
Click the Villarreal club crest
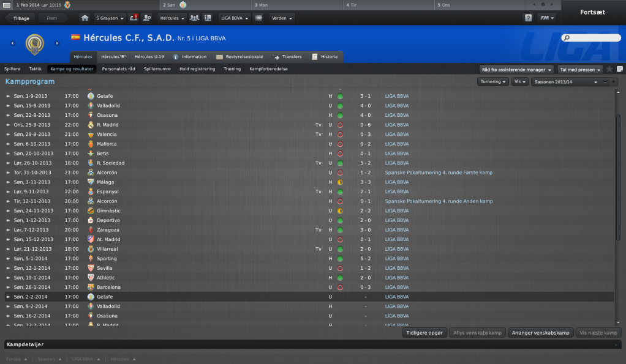(x=91, y=249)
